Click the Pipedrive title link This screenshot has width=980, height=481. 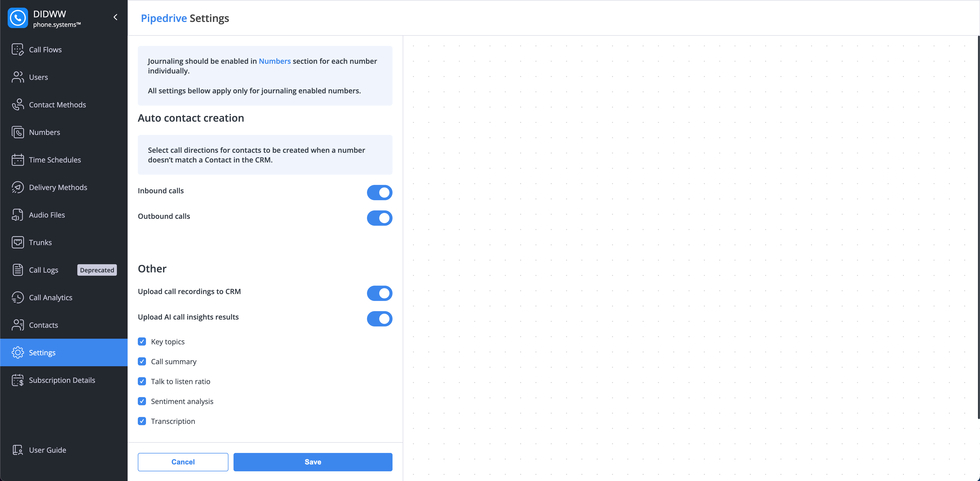[164, 18]
